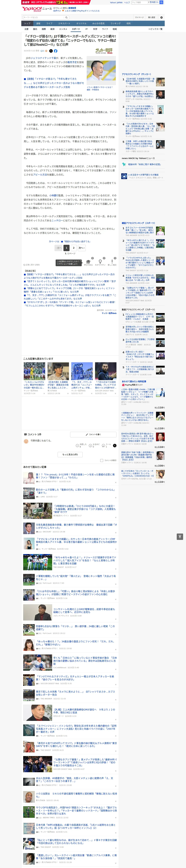
Task: Select the 経済 category tab
Action: point(52,29)
